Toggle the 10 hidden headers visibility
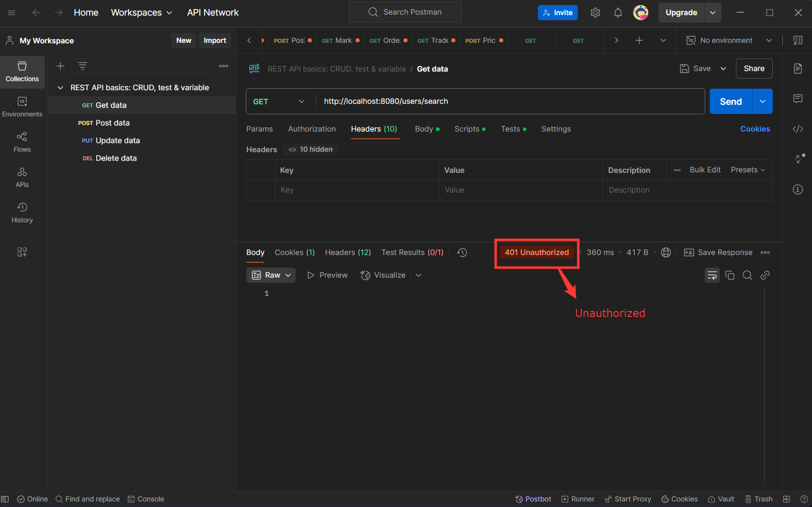This screenshot has height=507, width=812. (311, 149)
